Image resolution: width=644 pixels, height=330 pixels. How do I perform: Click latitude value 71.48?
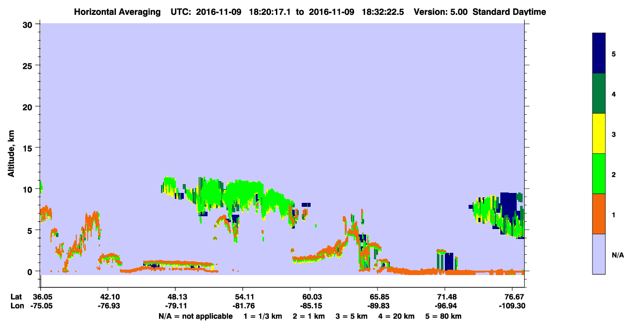point(445,296)
